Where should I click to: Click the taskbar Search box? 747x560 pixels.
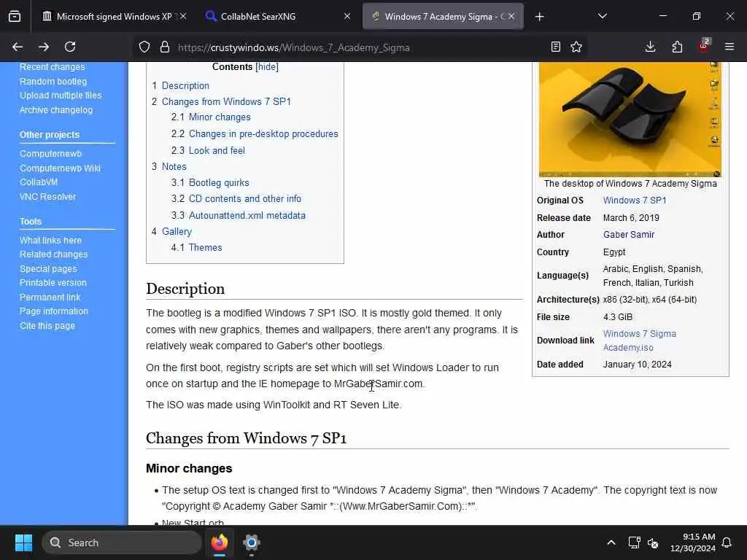(122, 542)
